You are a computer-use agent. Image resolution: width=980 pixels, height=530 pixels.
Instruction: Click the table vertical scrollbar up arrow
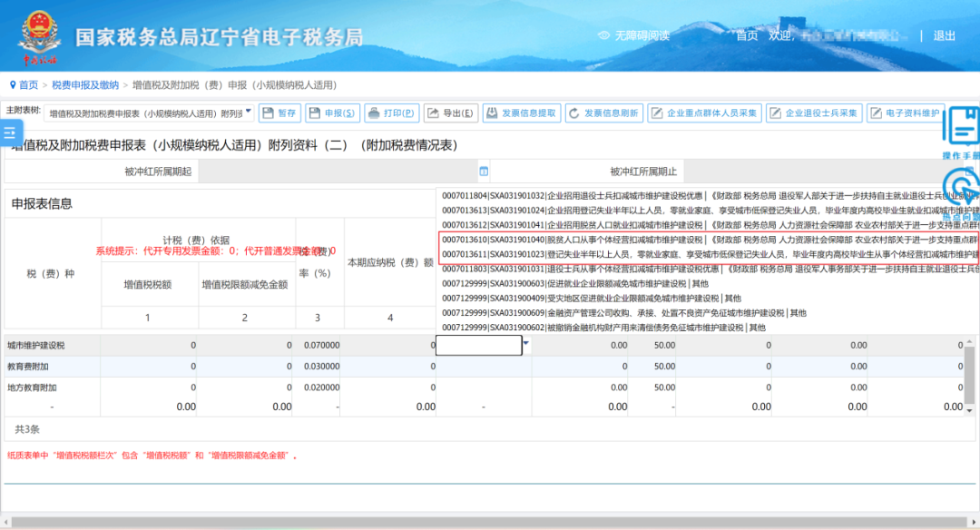[x=969, y=341]
